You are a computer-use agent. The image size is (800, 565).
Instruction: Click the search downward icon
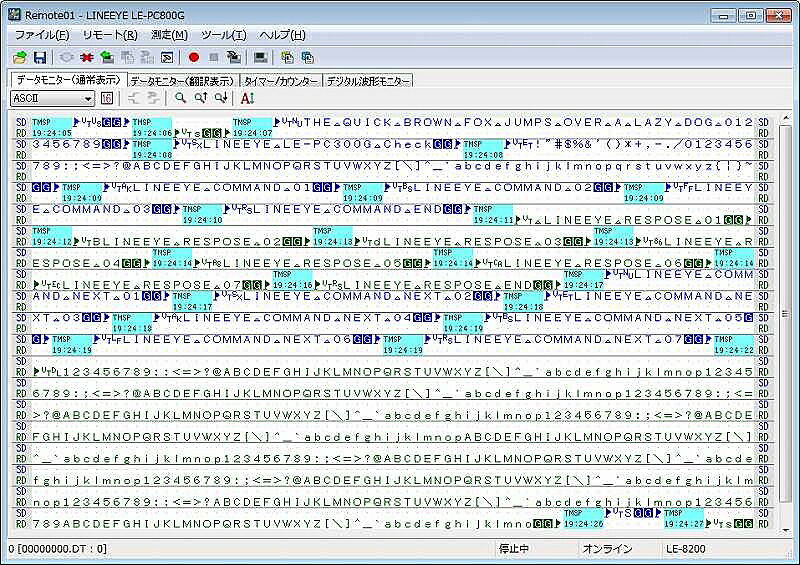pos(220,98)
